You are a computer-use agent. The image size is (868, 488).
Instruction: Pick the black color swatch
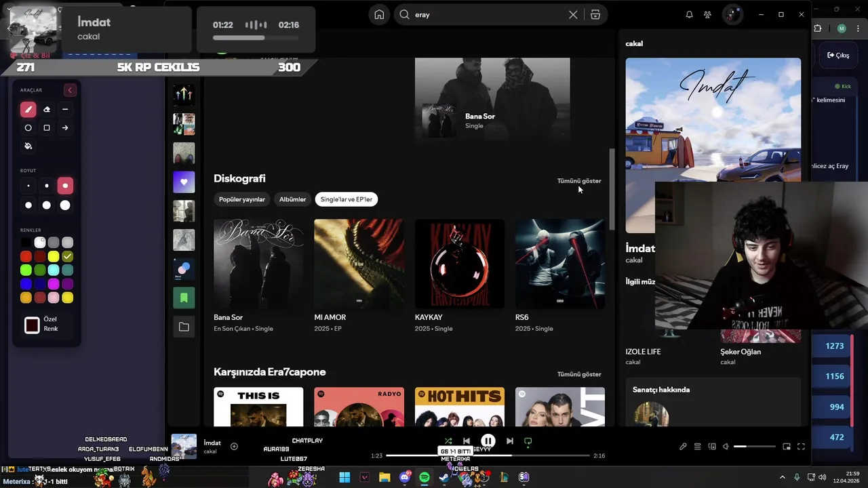click(26, 243)
